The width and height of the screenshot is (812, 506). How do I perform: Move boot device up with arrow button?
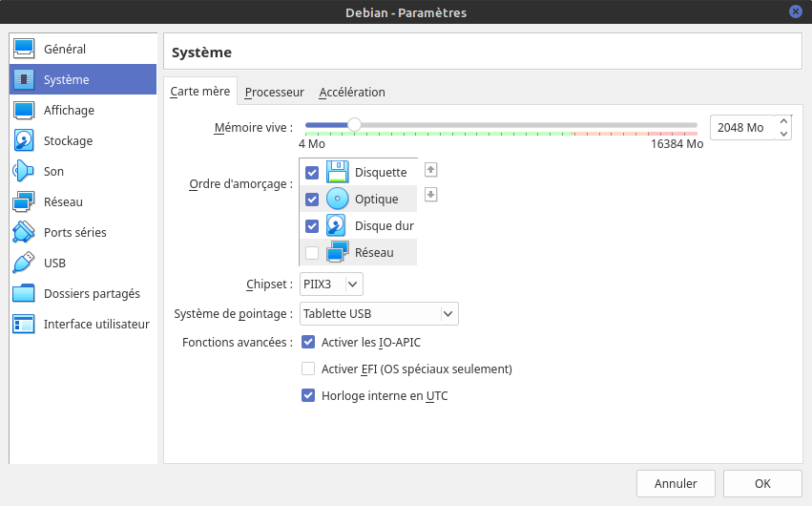click(x=431, y=170)
